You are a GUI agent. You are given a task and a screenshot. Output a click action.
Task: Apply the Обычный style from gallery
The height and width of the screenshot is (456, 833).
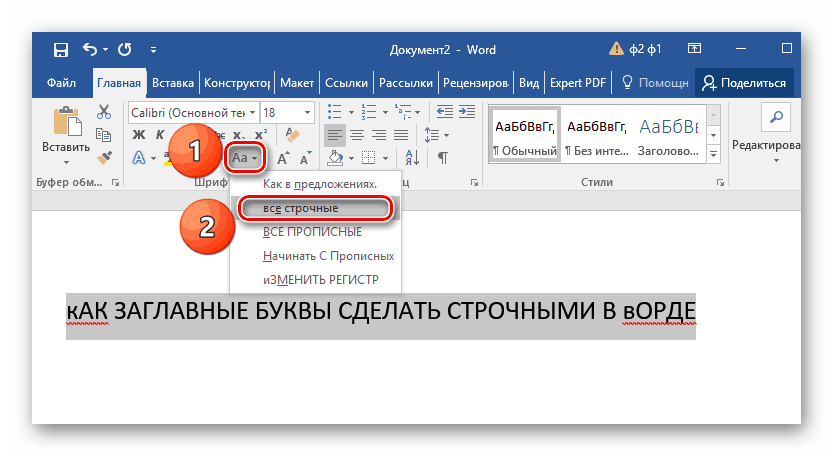coord(524,134)
